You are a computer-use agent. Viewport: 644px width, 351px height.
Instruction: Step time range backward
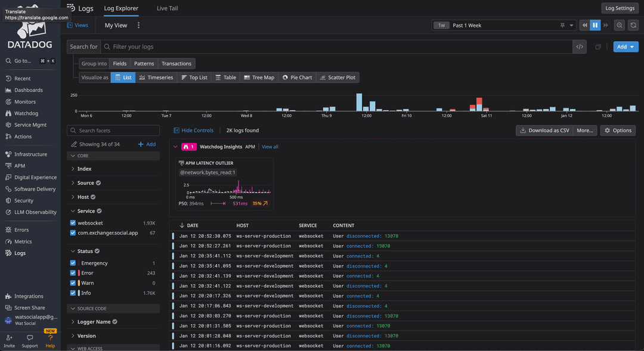tap(584, 26)
